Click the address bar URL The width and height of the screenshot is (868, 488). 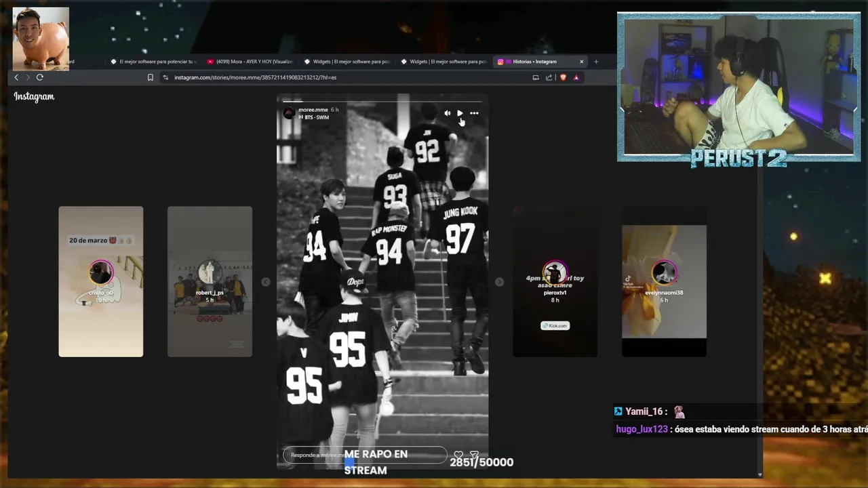pos(255,77)
